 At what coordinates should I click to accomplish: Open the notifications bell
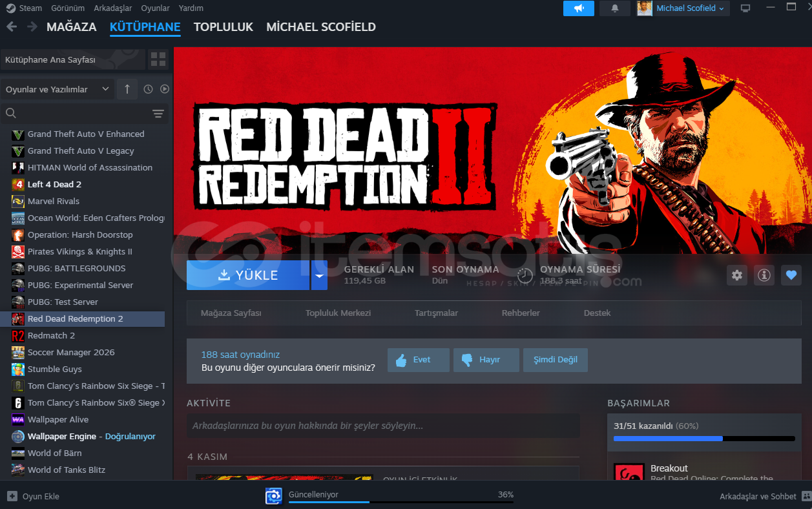tap(615, 8)
